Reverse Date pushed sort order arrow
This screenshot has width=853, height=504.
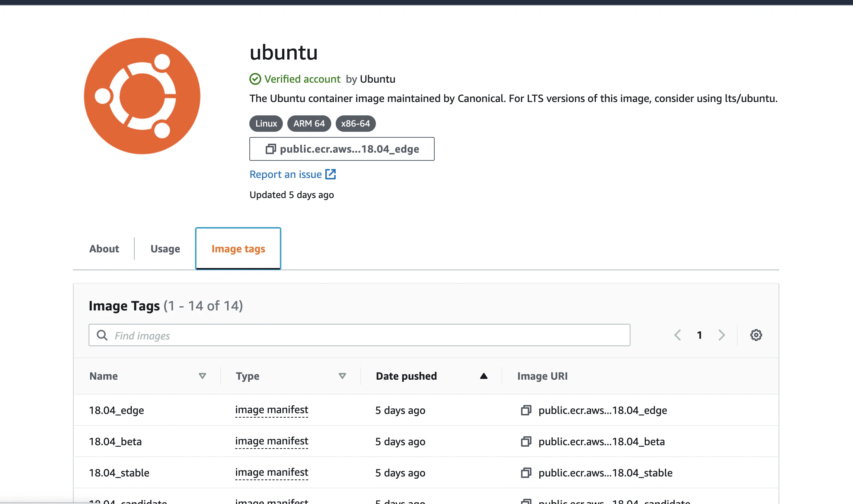484,376
